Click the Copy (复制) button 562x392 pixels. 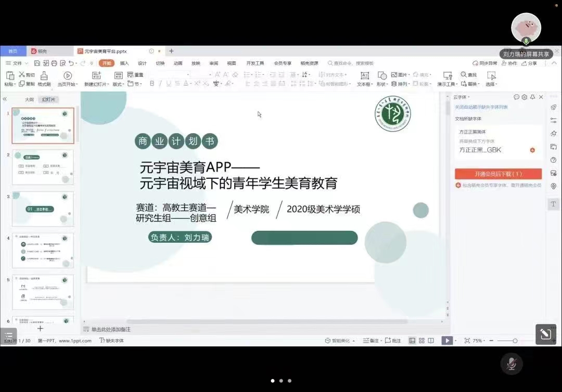27,84
